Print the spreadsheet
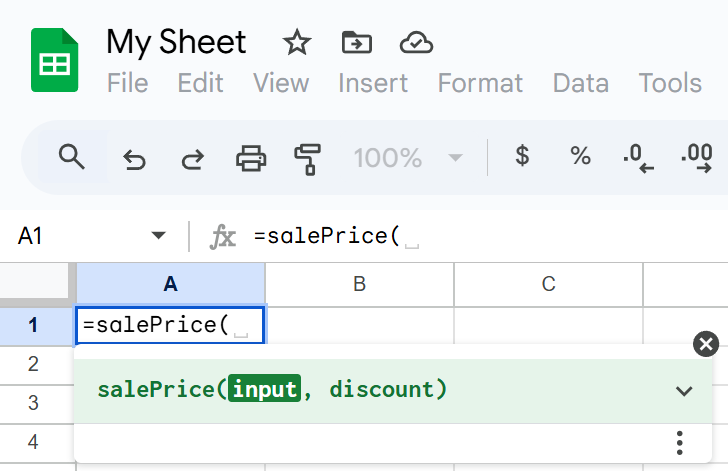 (250, 158)
